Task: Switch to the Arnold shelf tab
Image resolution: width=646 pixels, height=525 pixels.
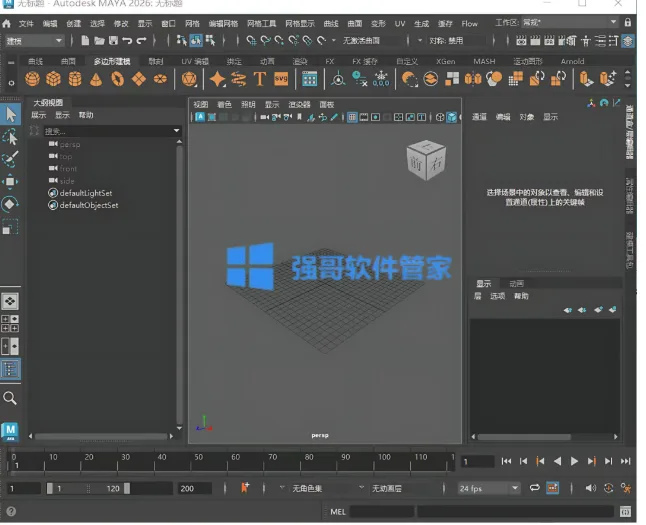Action: point(572,61)
